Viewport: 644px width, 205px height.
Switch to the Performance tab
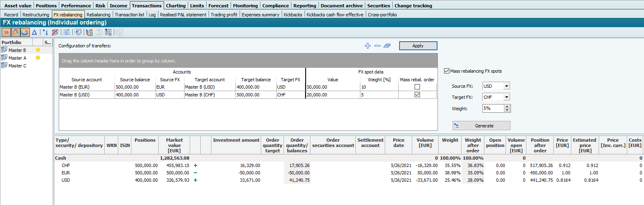tap(76, 6)
